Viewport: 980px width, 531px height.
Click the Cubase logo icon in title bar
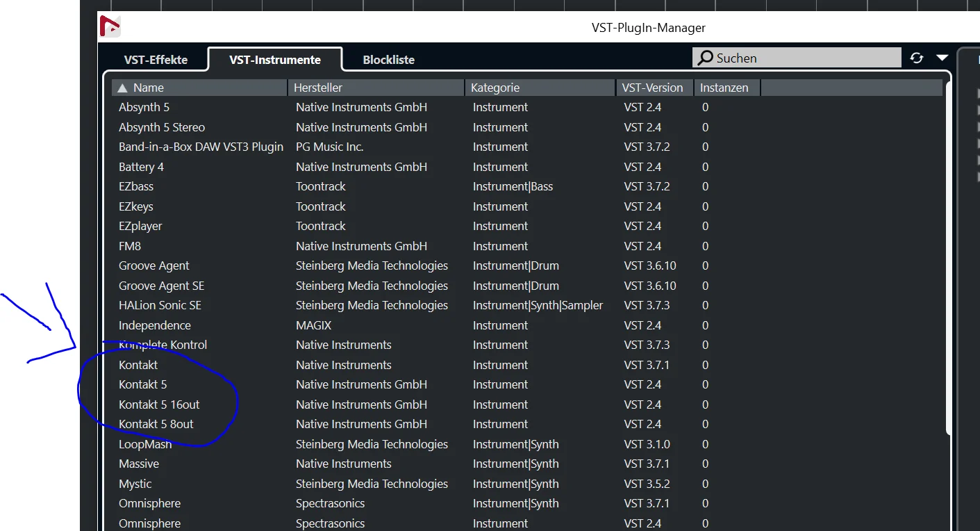pos(110,26)
